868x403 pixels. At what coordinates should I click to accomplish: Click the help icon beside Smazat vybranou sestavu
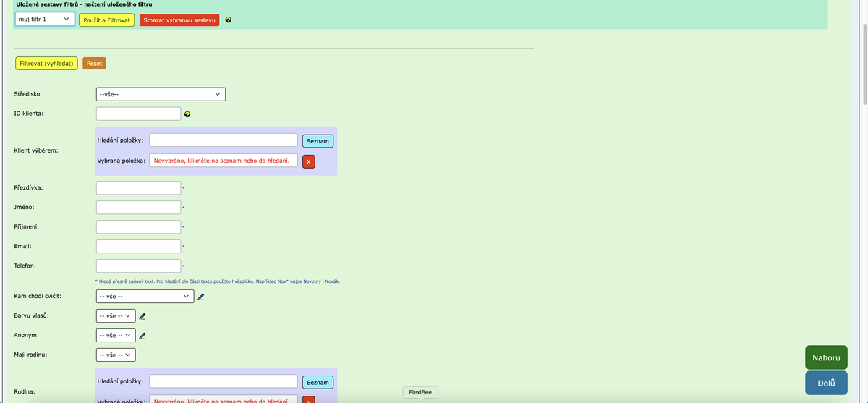[x=229, y=20]
